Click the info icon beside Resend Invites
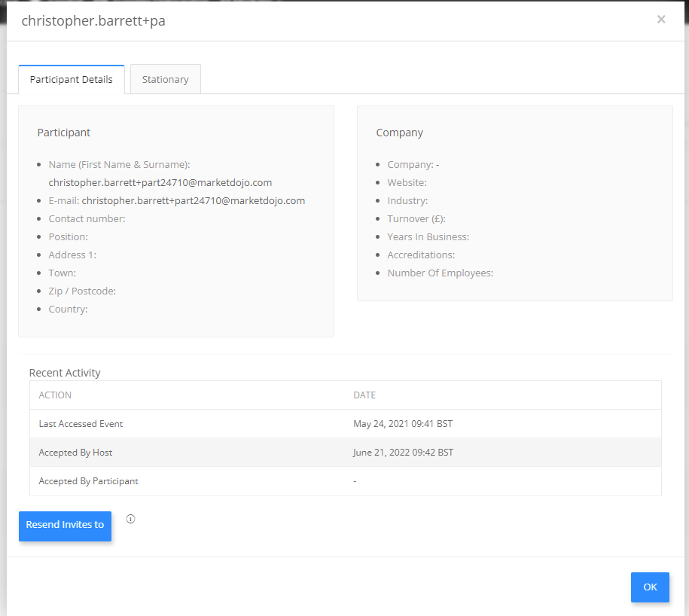Image resolution: width=689 pixels, height=616 pixels. coord(130,519)
